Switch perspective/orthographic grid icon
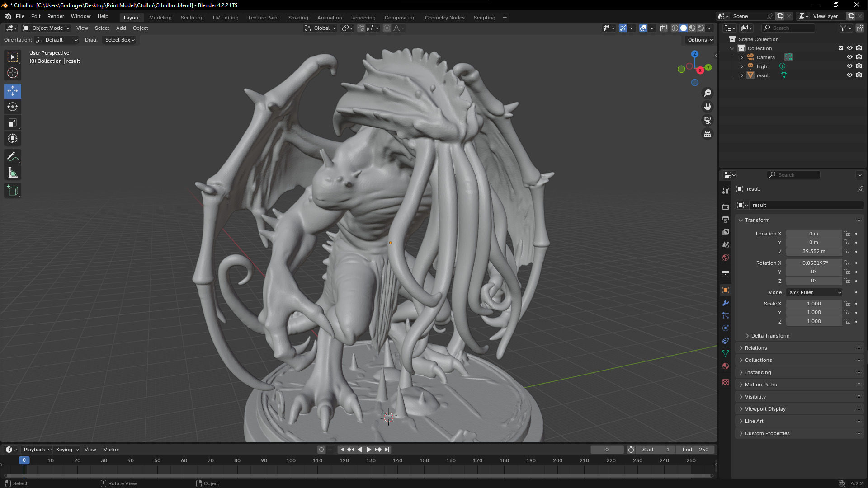Viewport: 868px width, 488px height. click(x=708, y=134)
